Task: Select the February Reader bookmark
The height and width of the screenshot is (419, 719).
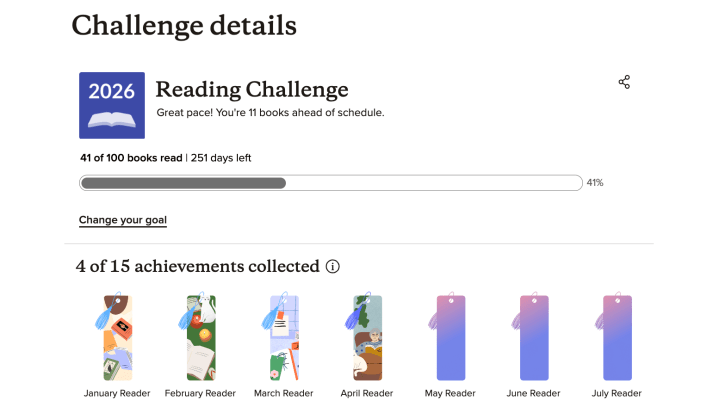Action: coord(201,337)
